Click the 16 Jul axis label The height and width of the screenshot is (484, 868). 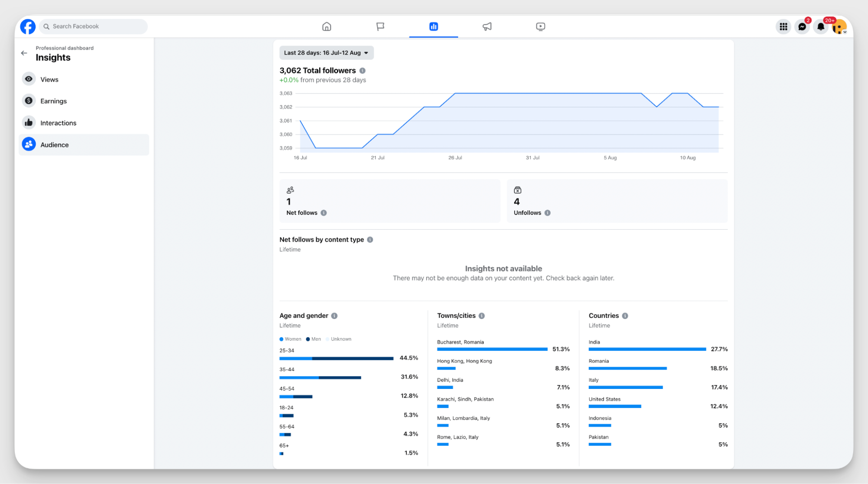300,158
